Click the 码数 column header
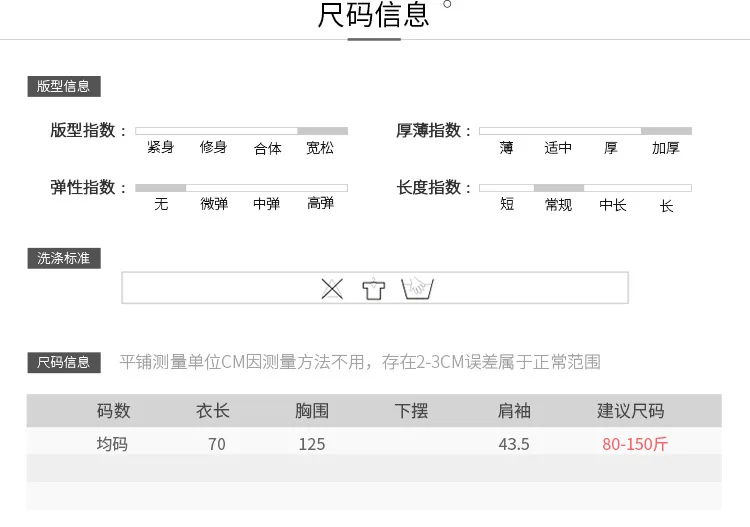 coord(114,411)
